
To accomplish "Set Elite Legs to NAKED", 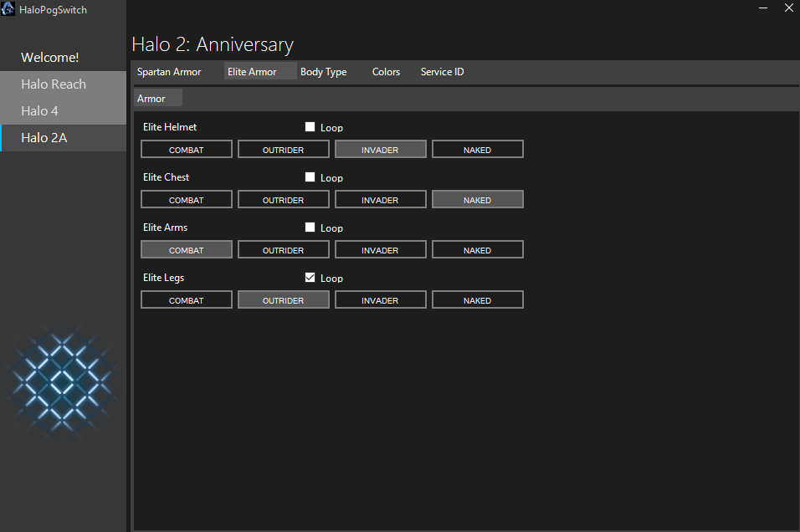I will (478, 300).
